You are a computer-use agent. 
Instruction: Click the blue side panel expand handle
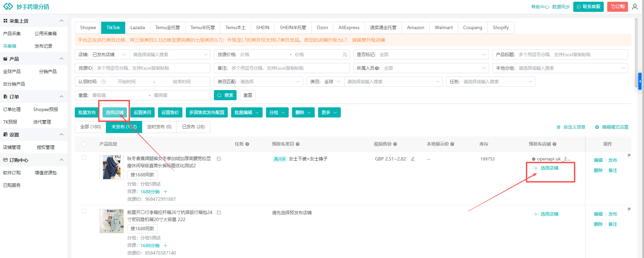point(640,81)
